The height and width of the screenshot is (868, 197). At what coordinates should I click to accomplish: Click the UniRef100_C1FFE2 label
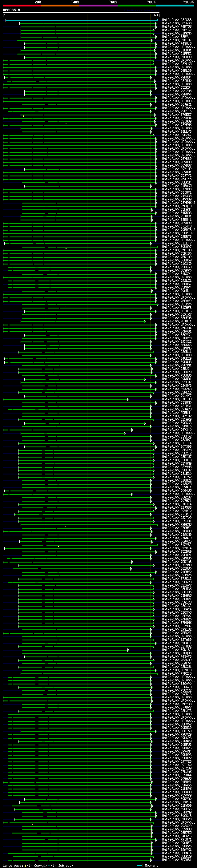177,54
